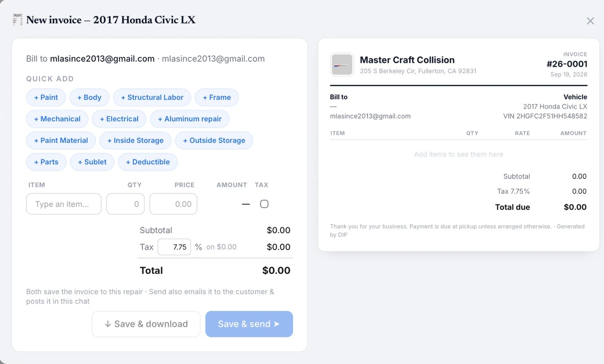Screen dimensions: 604x364
Task: Focus the Type an item field
Action: point(64,204)
